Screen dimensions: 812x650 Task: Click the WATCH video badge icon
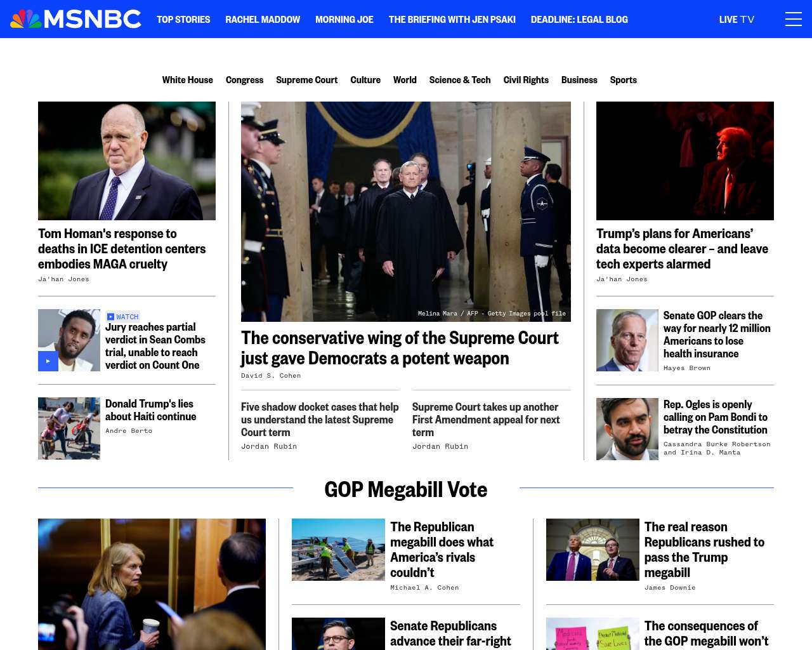point(110,316)
